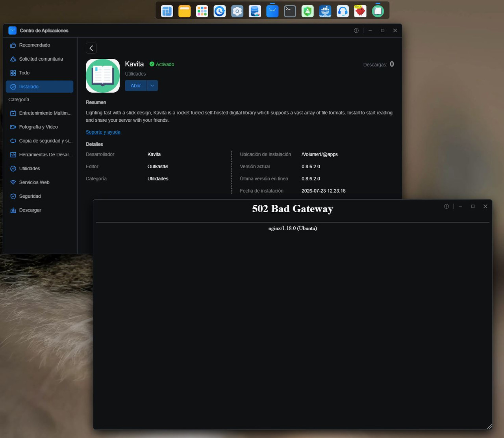Open the database storage icon in dock
The height and width of the screenshot is (438, 504).
tap(255, 11)
